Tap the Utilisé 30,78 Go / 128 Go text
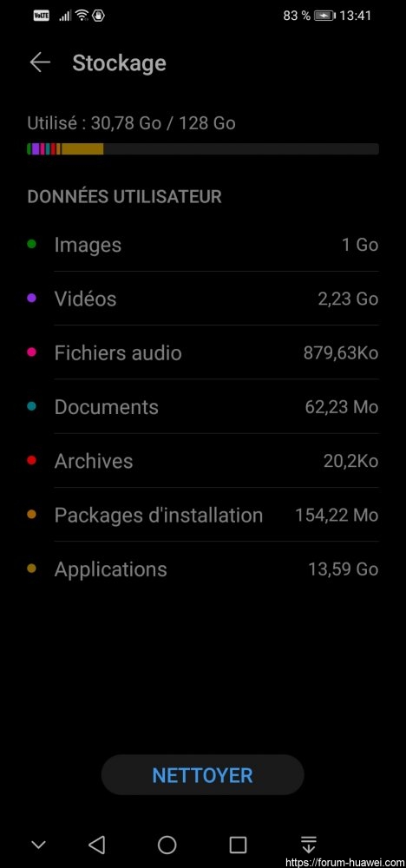This screenshot has width=406, height=868. (x=132, y=123)
